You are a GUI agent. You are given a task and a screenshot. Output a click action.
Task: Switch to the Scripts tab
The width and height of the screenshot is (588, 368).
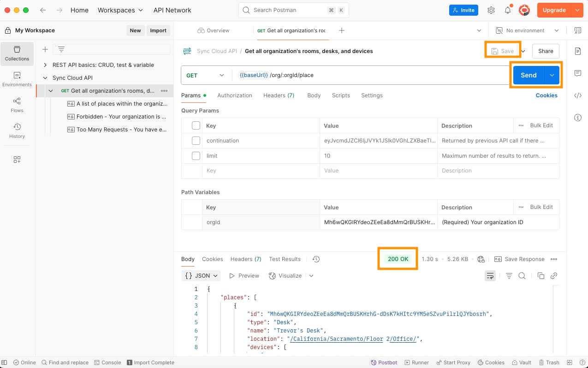pos(341,95)
